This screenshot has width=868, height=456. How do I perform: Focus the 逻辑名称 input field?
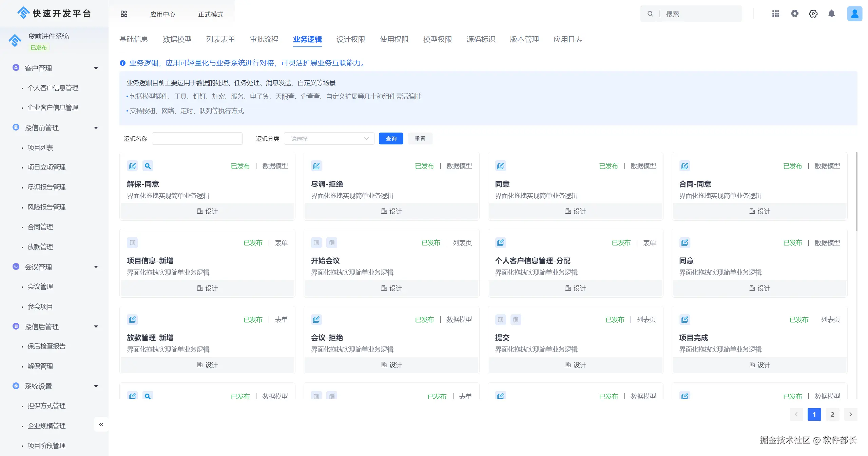197,139
